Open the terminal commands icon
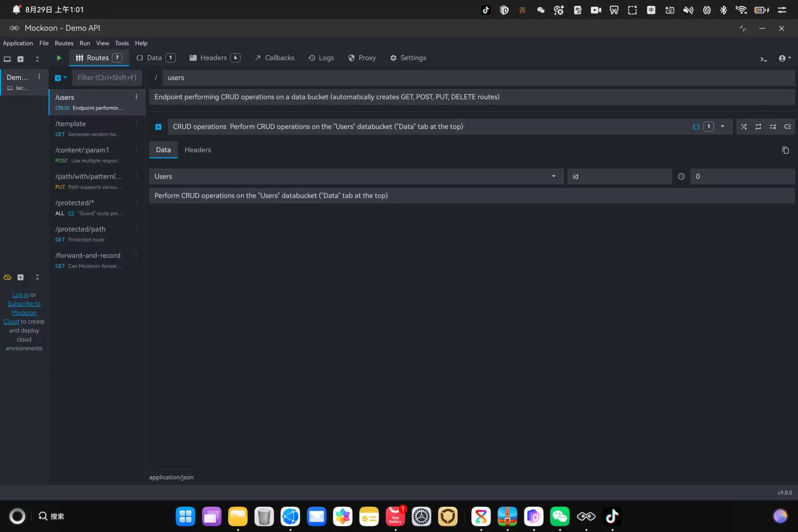The image size is (798, 532). pyautogui.click(x=764, y=59)
